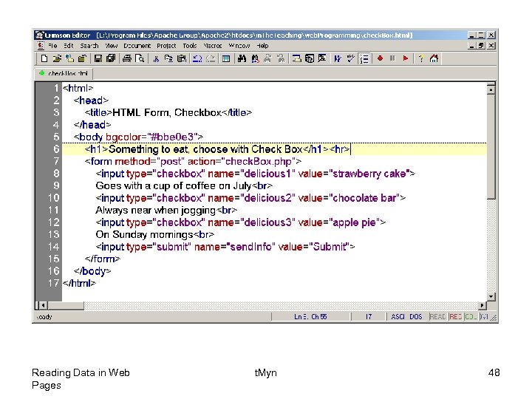Click the vertical scrollbar up arrow
Screen dimensions: 532x399
491,89
